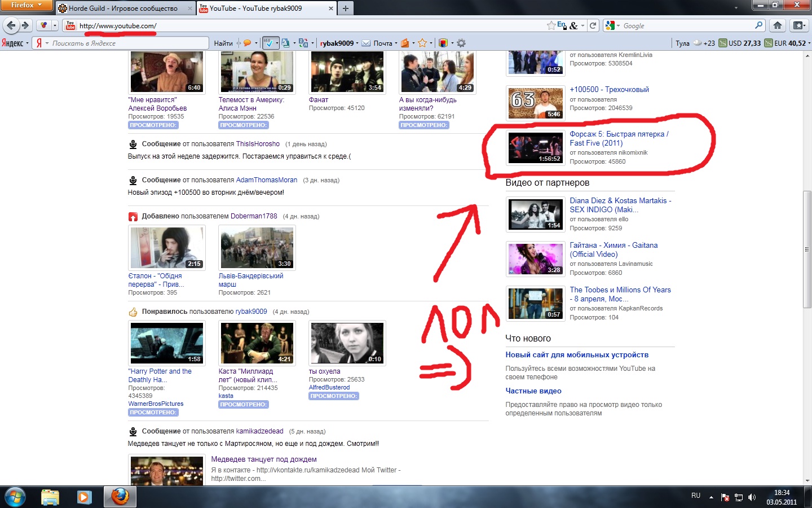This screenshot has height=508, width=812.
Task: List all tabs with the tab bar arrow
Action: point(736,8)
